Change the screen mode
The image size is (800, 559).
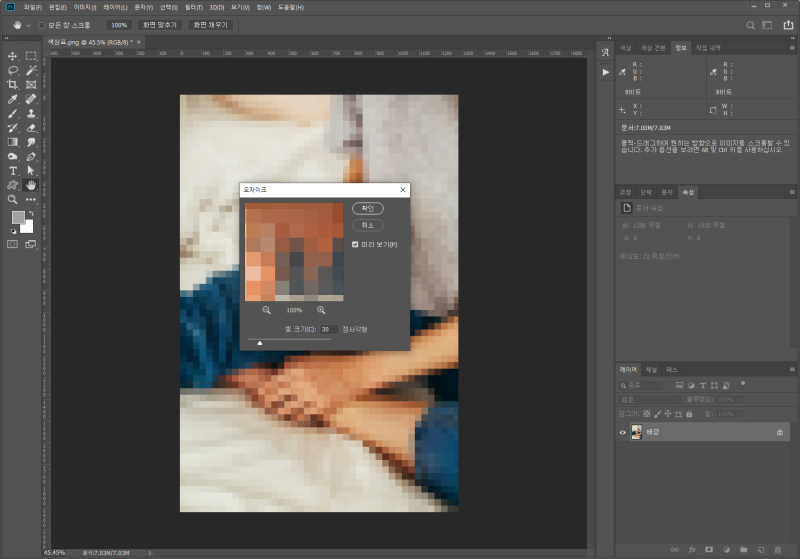pyautogui.click(x=31, y=244)
